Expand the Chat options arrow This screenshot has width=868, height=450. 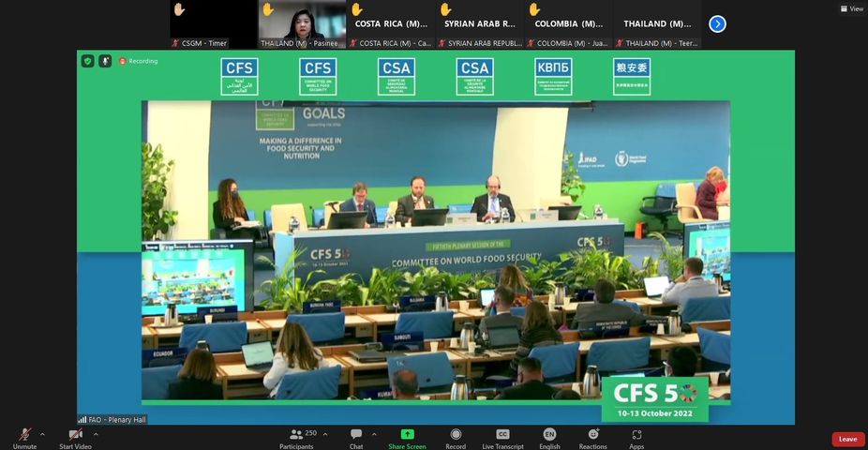[374, 434]
